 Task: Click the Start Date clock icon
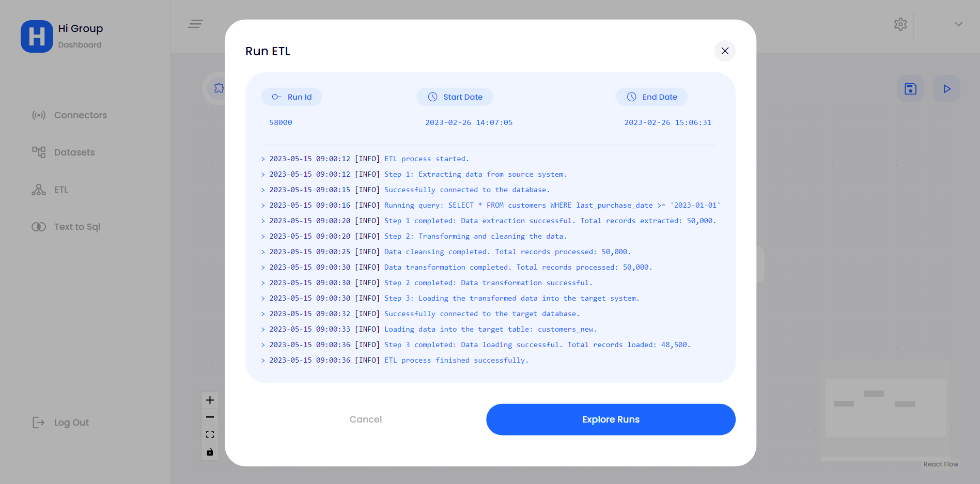click(433, 97)
